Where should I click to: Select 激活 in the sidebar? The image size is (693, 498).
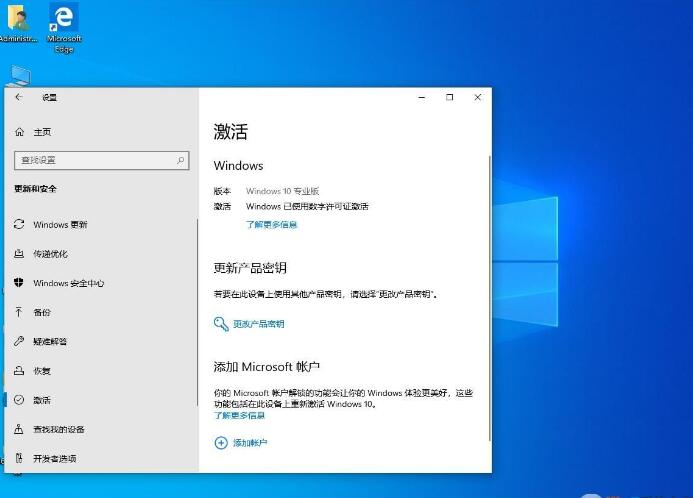coord(102,400)
